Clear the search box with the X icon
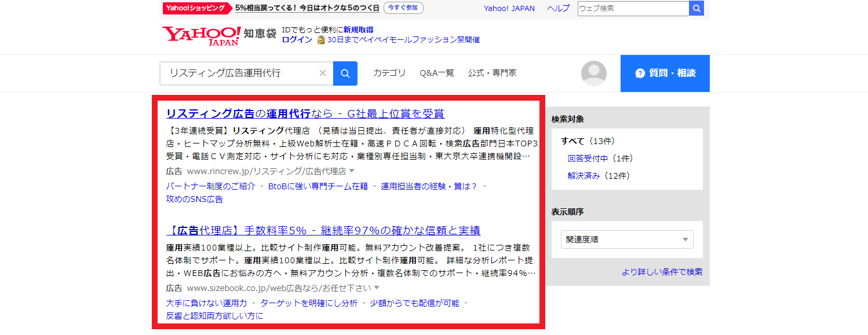 click(x=323, y=73)
